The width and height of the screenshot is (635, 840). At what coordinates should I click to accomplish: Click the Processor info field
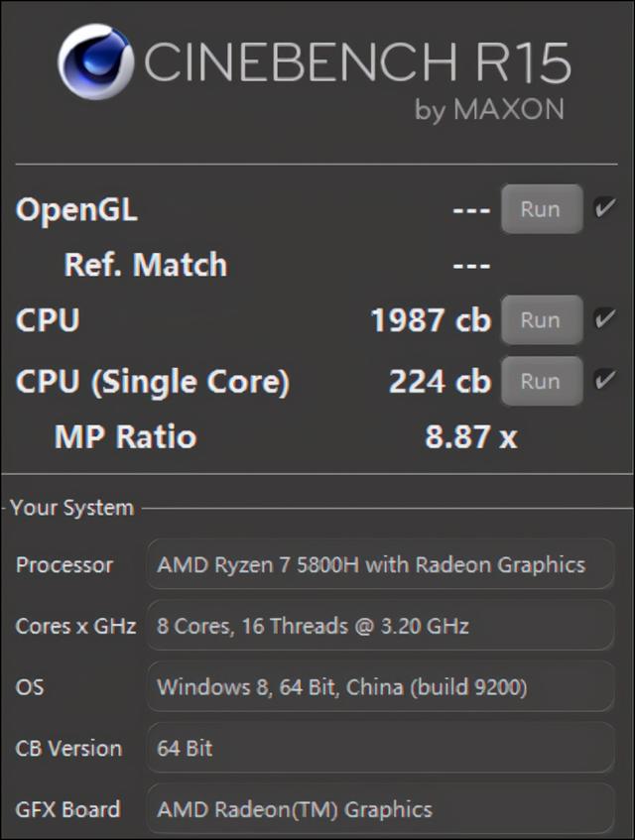coord(380,565)
